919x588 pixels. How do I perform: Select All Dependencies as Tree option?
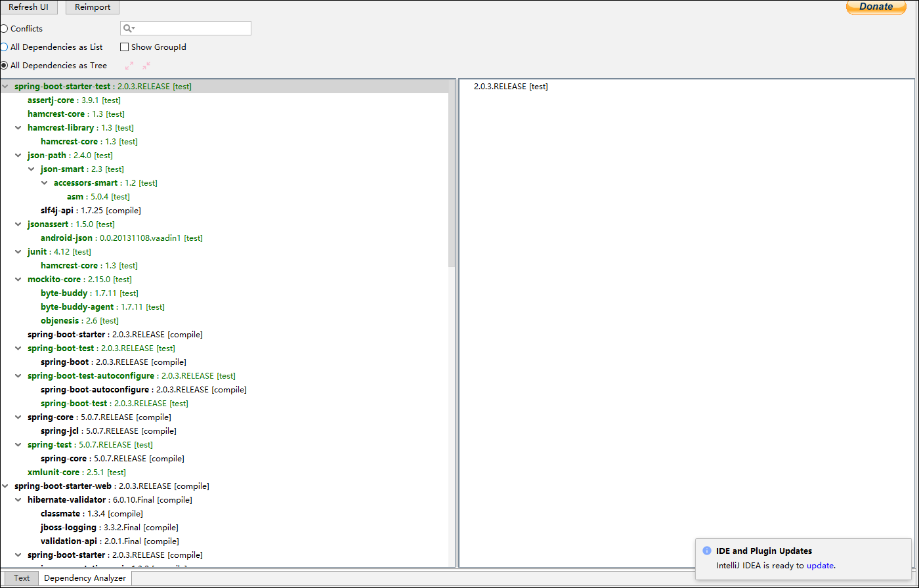point(4,66)
